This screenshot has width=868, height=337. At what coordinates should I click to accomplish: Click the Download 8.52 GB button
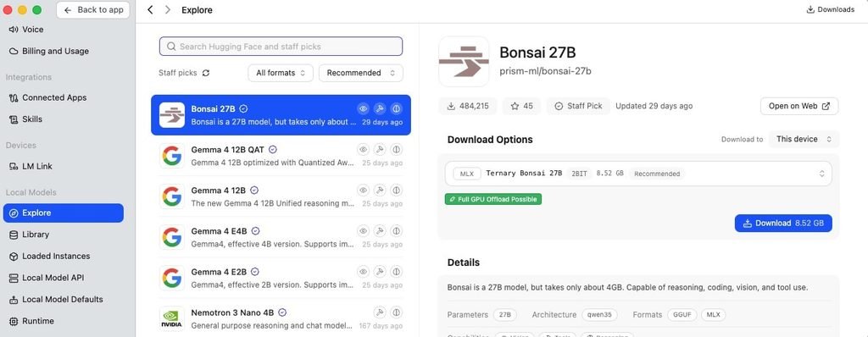783,223
